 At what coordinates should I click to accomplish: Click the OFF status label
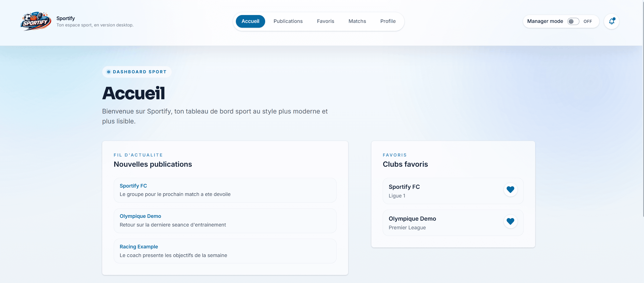[x=588, y=21]
